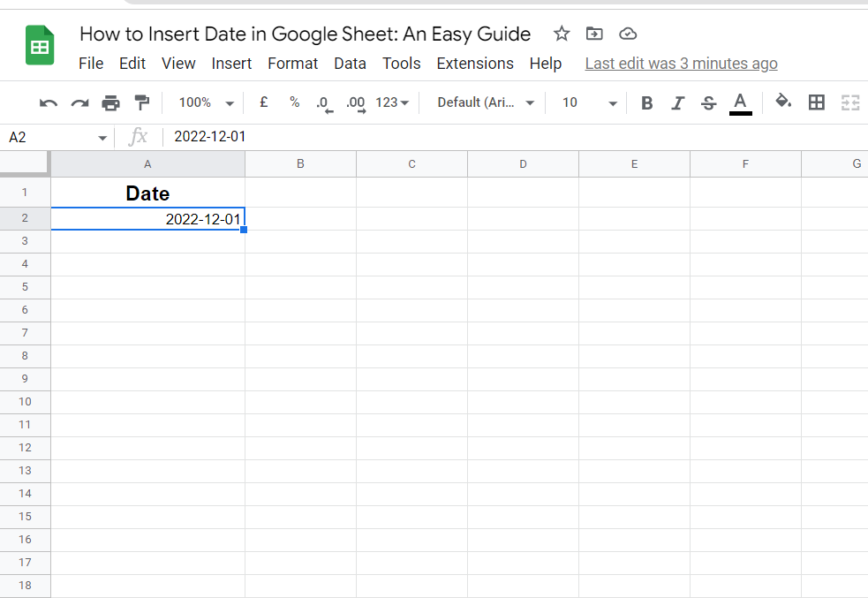
Task: Format as percent
Action: click(295, 102)
